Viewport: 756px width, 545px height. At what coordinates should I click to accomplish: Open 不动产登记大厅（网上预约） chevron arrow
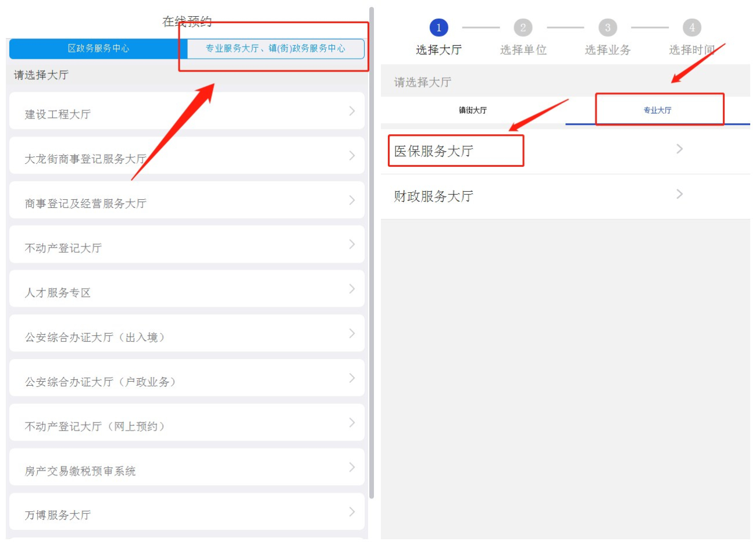pos(352,423)
